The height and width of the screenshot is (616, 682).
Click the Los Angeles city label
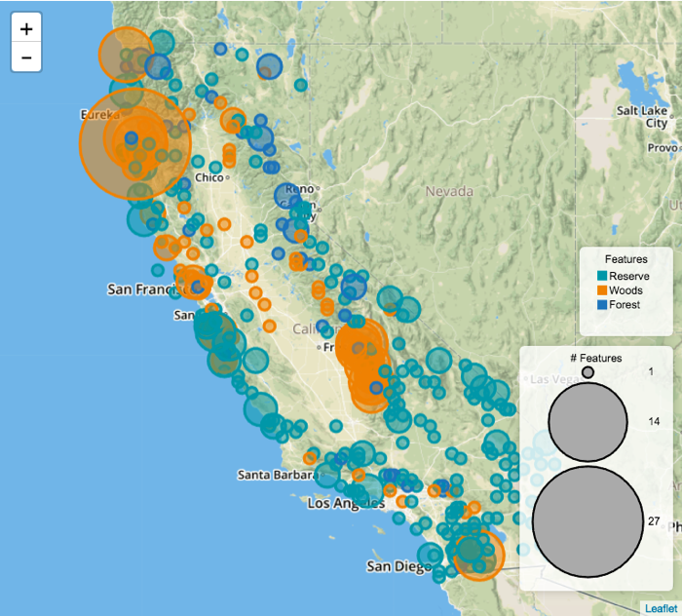pos(343,504)
